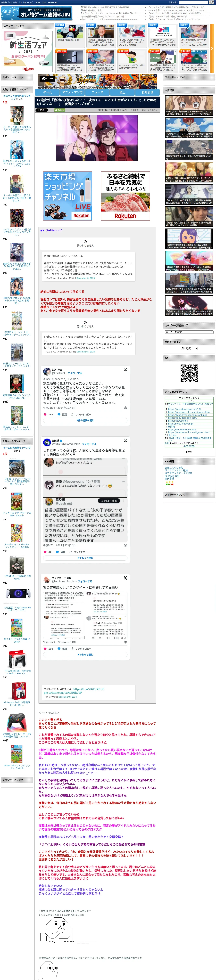The height and width of the screenshot is (980, 216).
Task: Click the X logo on あほ猫's tweet
Action: click(x=125, y=441)
